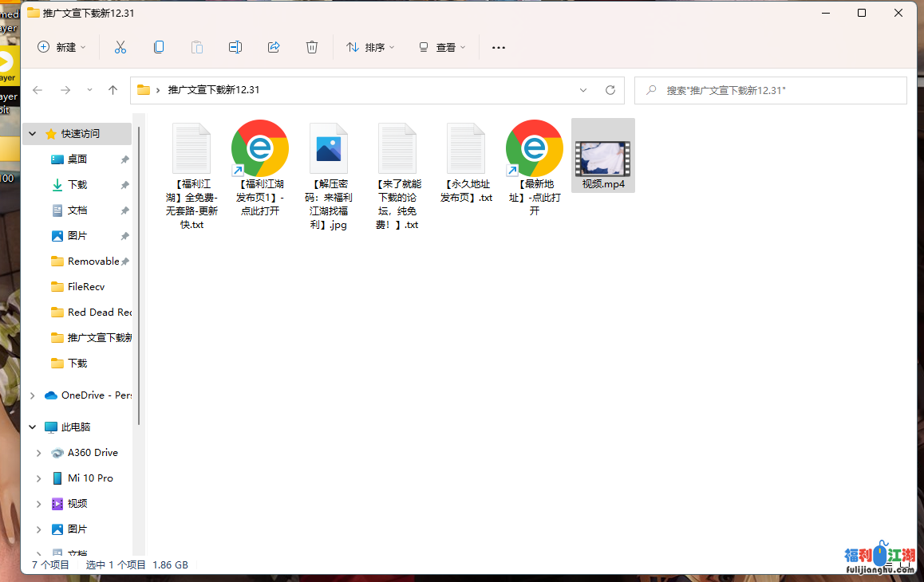Open the 查看 (View) menu
The height and width of the screenshot is (582, 924).
tap(441, 48)
